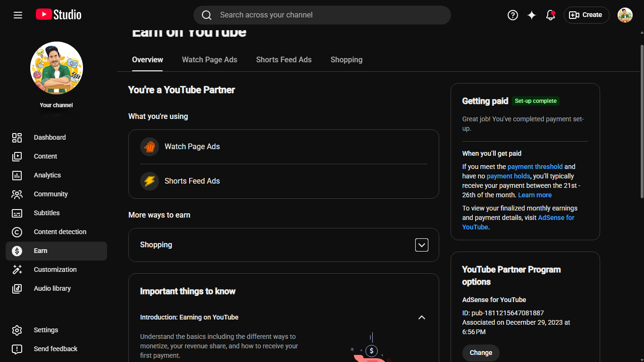Image resolution: width=644 pixels, height=362 pixels.
Task: Open Audio library in the sidebar
Action: (56, 288)
